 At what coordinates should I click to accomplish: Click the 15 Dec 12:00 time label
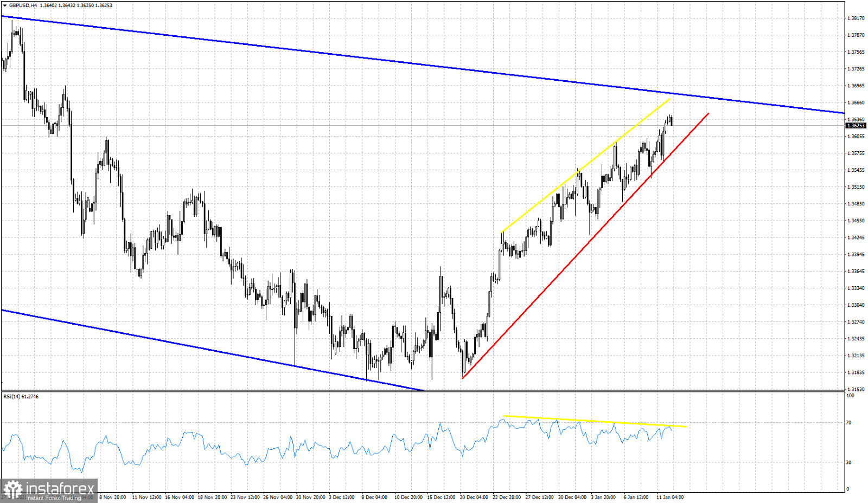click(x=442, y=497)
